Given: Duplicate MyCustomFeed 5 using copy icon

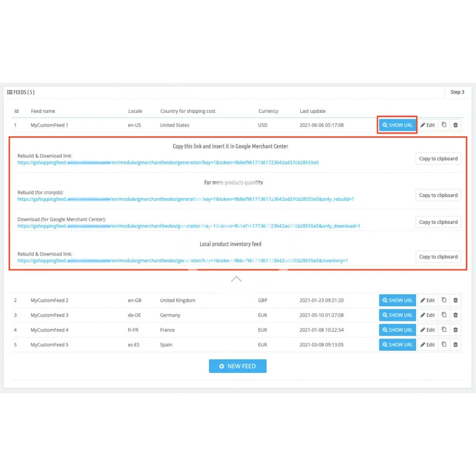Looking at the screenshot, I should 444,345.
